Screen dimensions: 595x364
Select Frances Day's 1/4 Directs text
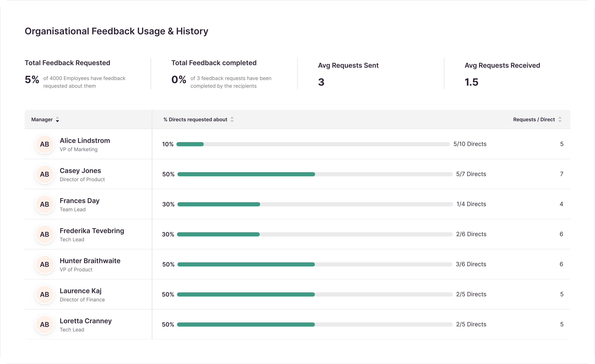pos(471,204)
